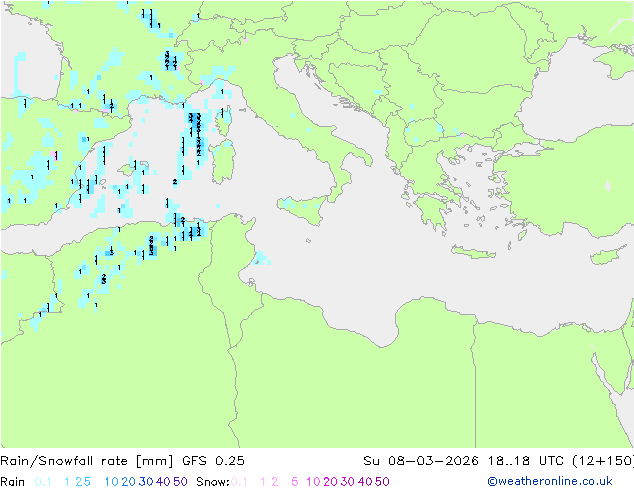
Task: Select the Snow legend 10 value
Action: (313, 482)
